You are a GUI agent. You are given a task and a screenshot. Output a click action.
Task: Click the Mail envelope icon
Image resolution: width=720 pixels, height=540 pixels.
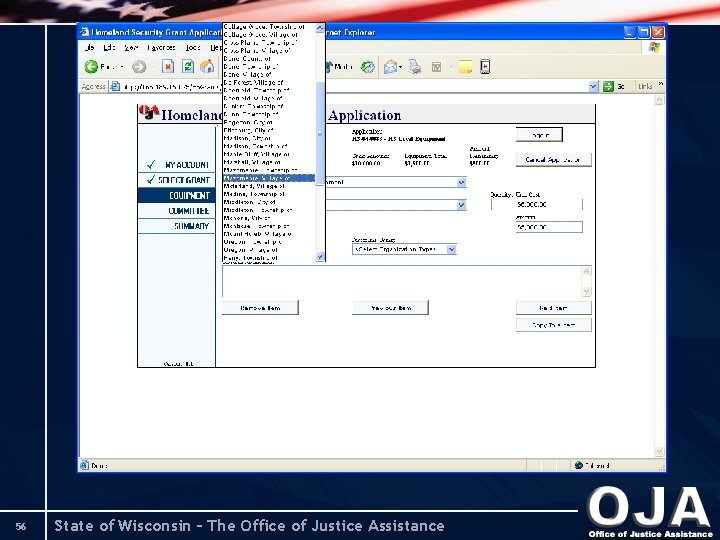[390, 67]
